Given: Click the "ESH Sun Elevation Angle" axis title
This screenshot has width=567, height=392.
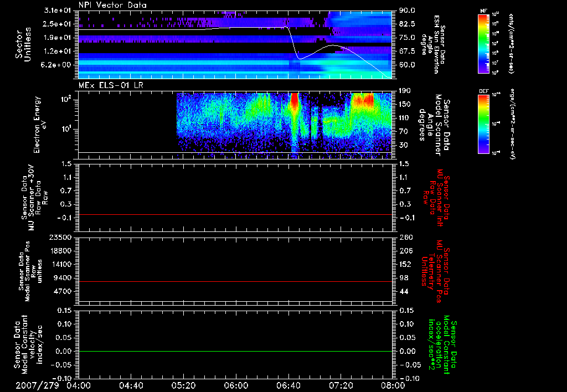Looking at the screenshot, I should pos(434,44).
